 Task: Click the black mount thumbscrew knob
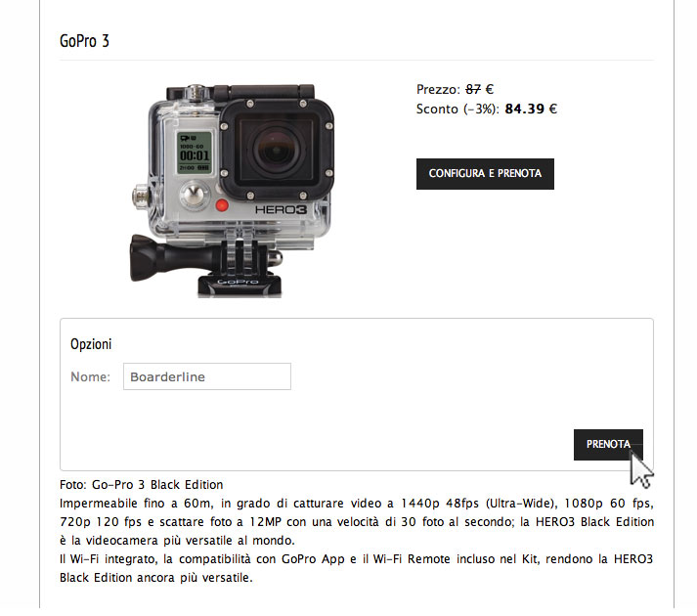click(x=152, y=257)
